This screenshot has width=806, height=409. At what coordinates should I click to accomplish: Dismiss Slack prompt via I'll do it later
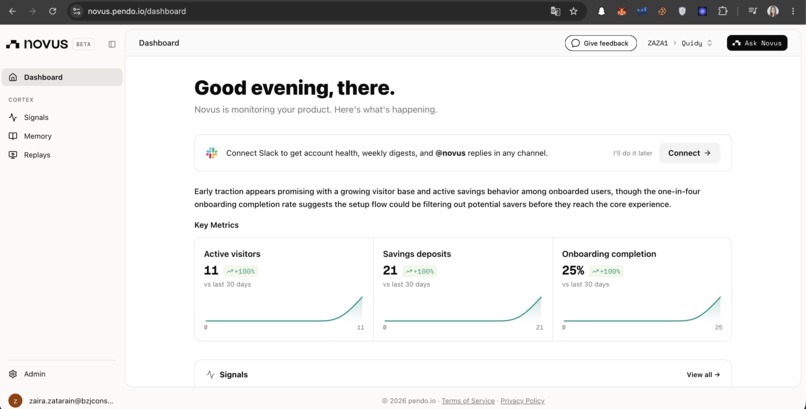632,153
